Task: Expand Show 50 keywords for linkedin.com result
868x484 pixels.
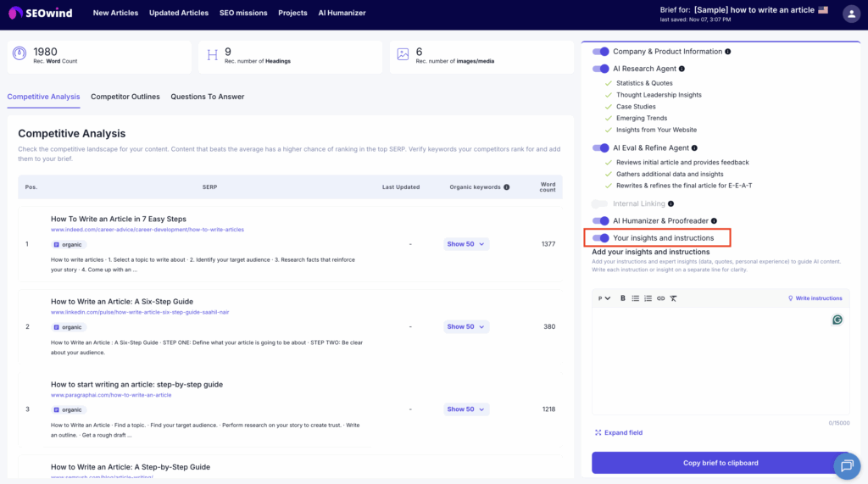Action: click(465, 326)
